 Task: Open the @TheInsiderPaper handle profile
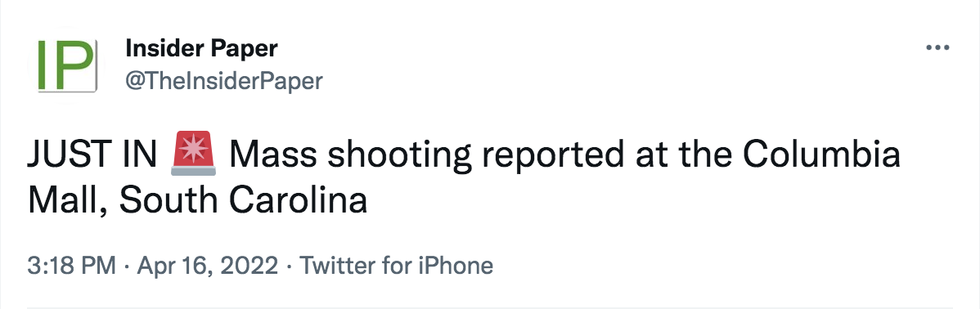(224, 81)
